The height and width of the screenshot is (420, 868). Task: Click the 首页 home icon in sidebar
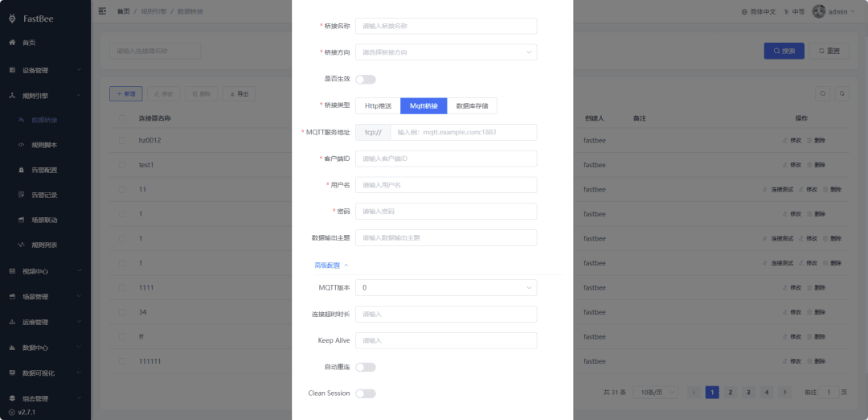coord(12,43)
